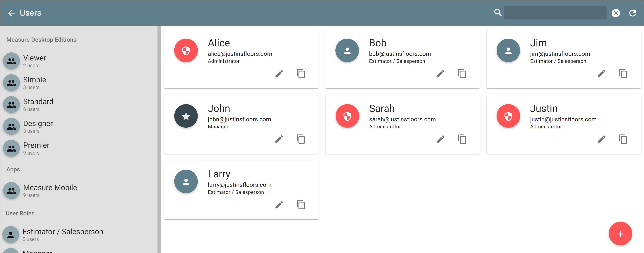This screenshot has height=253, width=644.
Task: Clear the search with the X button
Action: pyautogui.click(x=616, y=13)
